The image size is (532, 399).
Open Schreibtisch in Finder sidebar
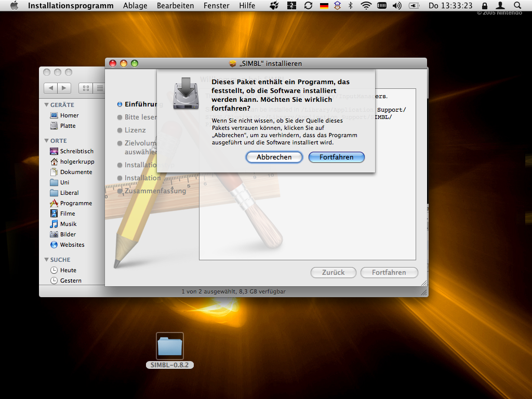coord(72,151)
